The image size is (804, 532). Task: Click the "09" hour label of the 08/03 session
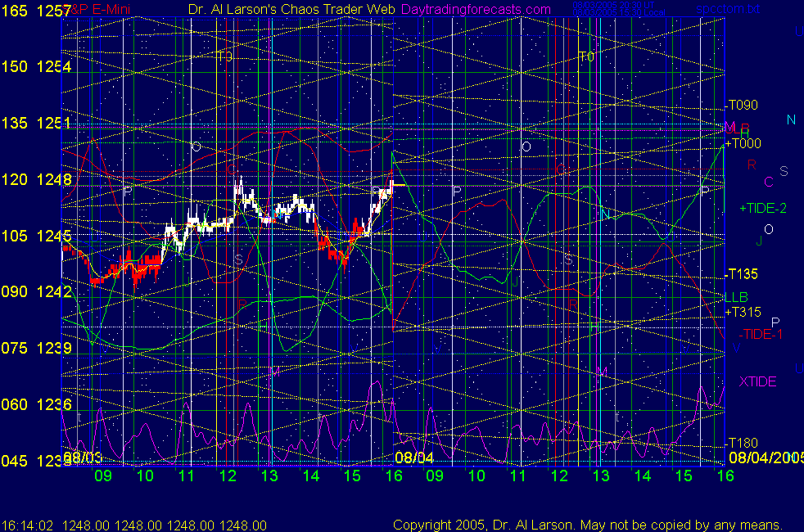pyautogui.click(x=103, y=476)
